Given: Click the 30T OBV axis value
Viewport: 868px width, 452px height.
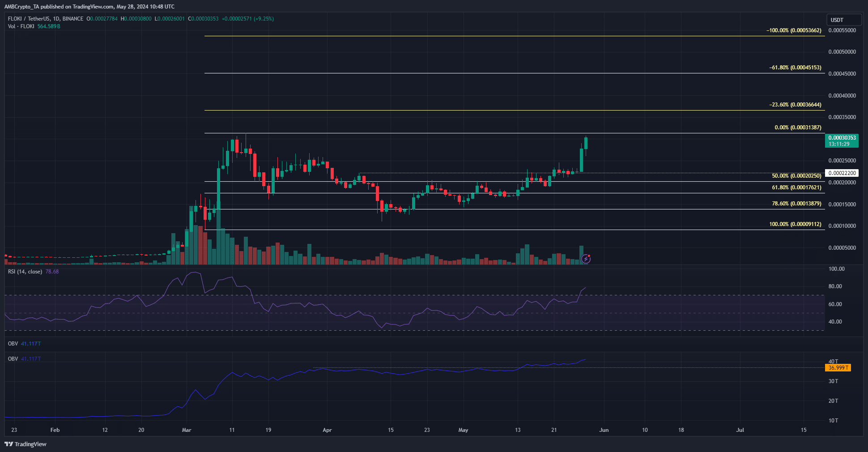Looking at the screenshot, I should (x=833, y=381).
